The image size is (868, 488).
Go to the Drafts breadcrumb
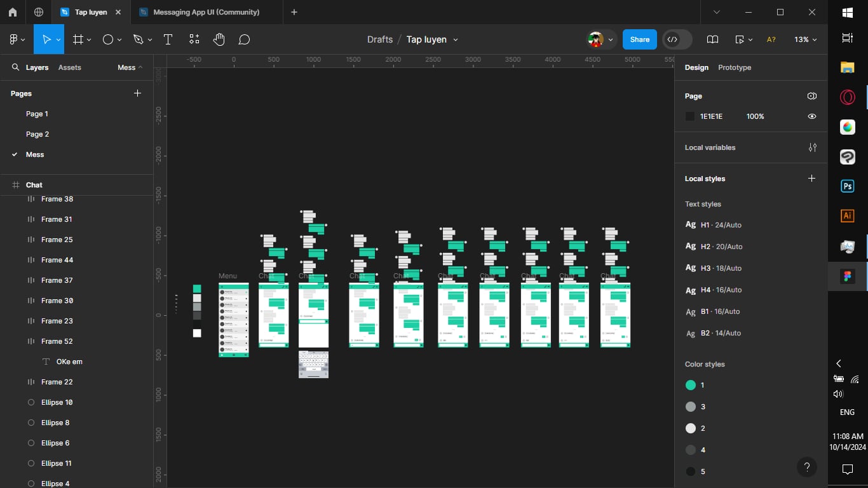[380, 39]
